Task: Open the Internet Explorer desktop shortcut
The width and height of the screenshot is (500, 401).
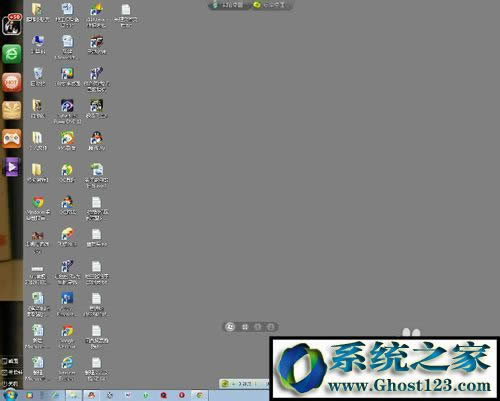Action: (67, 369)
